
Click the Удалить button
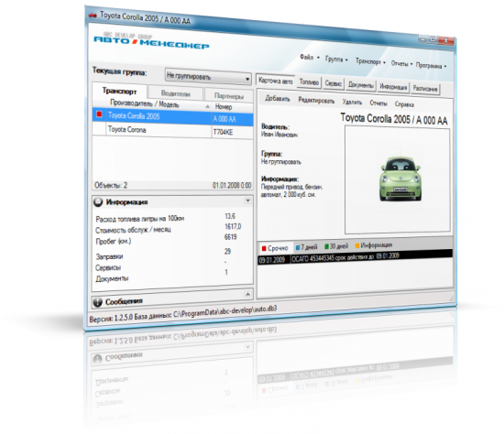352,103
